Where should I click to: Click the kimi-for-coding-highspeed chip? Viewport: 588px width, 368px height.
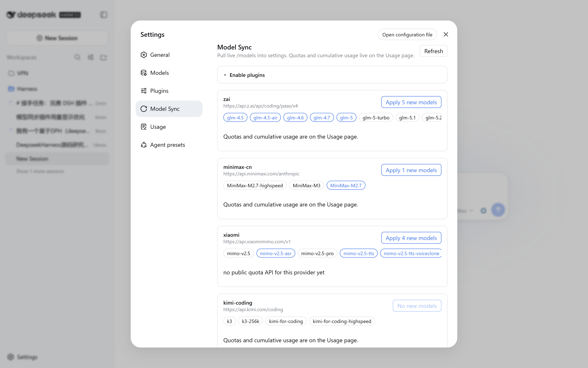point(342,321)
